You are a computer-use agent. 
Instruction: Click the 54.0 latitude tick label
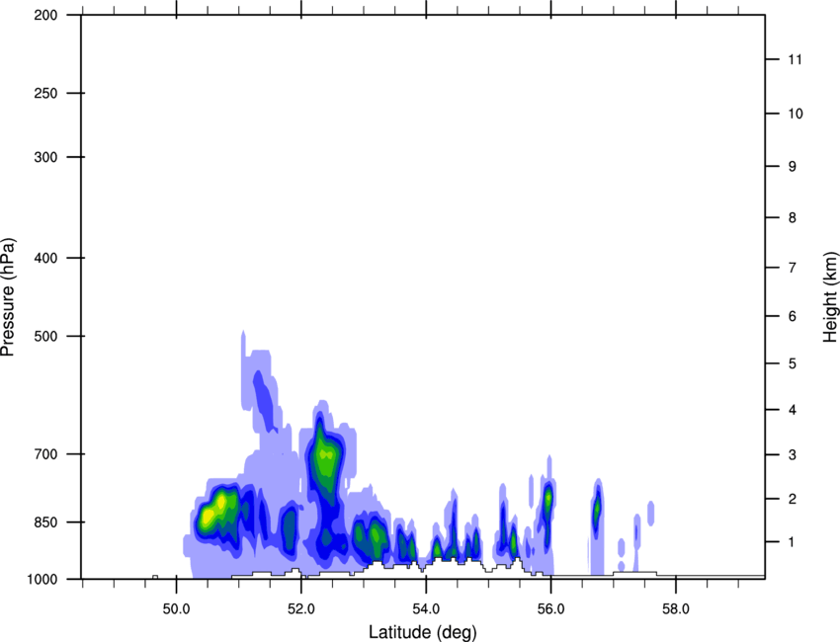coord(427,609)
